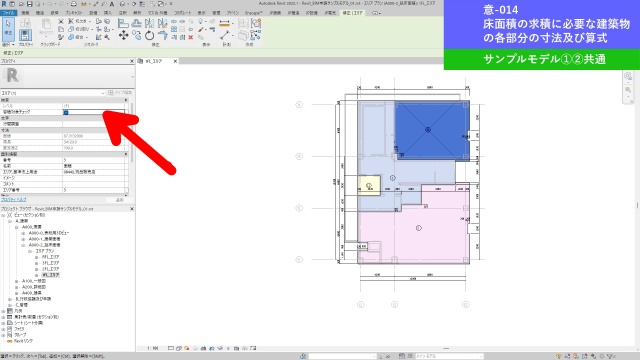Select the Aligned Dimension tool
640x360 pixels.
224,23
